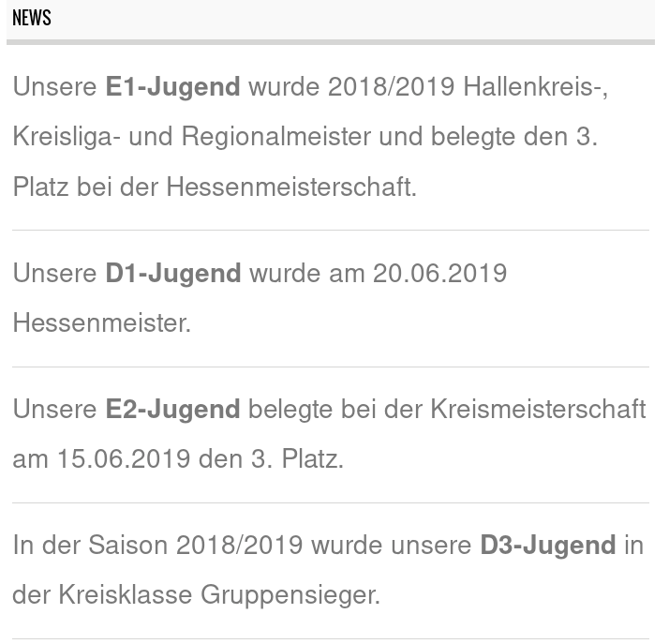Screen dimensions: 669x644
Task: Select the bold E2-Jugend team name
Action: click(173, 410)
